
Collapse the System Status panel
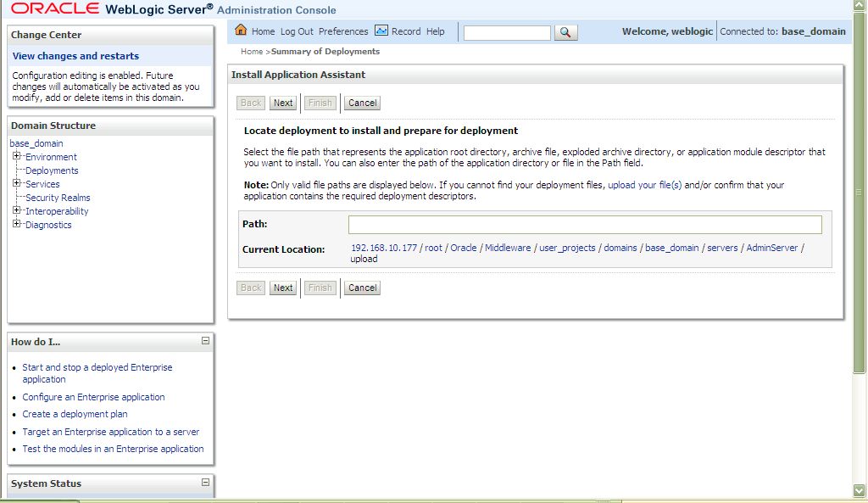coord(205,483)
